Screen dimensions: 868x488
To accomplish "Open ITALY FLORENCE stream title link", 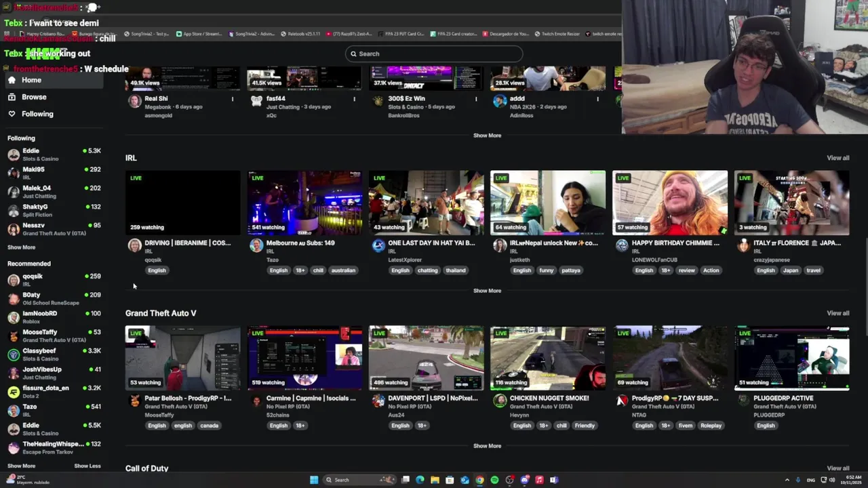I will (797, 243).
